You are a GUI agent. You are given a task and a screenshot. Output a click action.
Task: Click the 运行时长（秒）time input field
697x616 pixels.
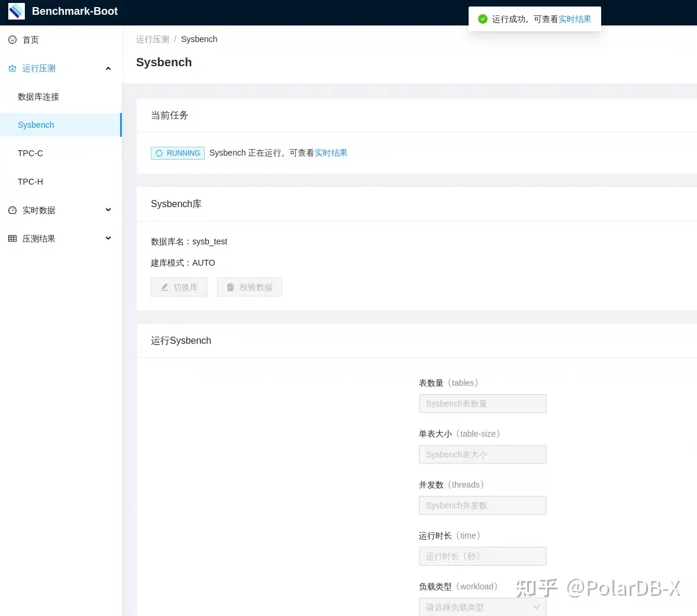(x=482, y=556)
